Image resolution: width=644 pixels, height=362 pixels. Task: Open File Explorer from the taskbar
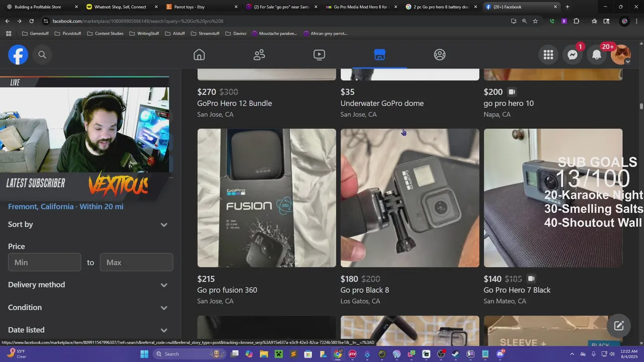pyautogui.click(x=264, y=354)
